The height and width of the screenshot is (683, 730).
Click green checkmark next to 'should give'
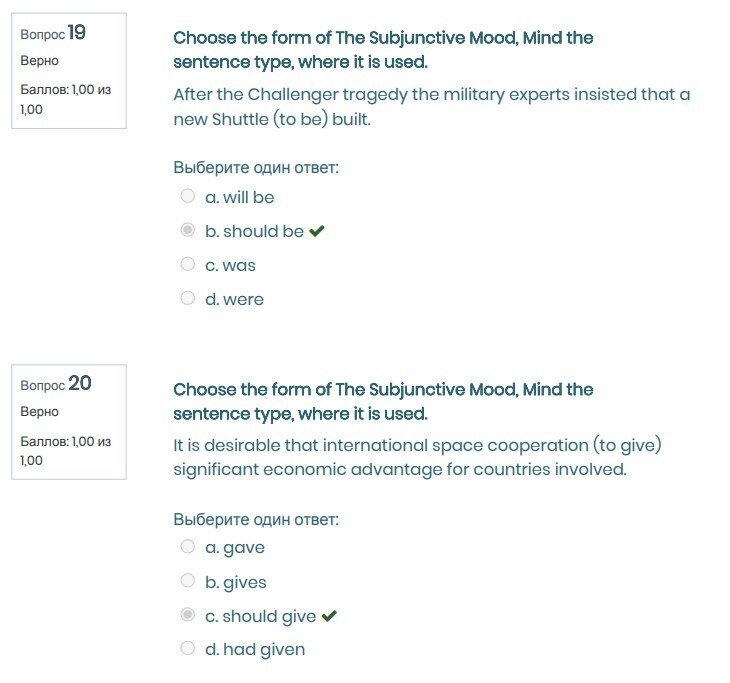[x=329, y=616]
